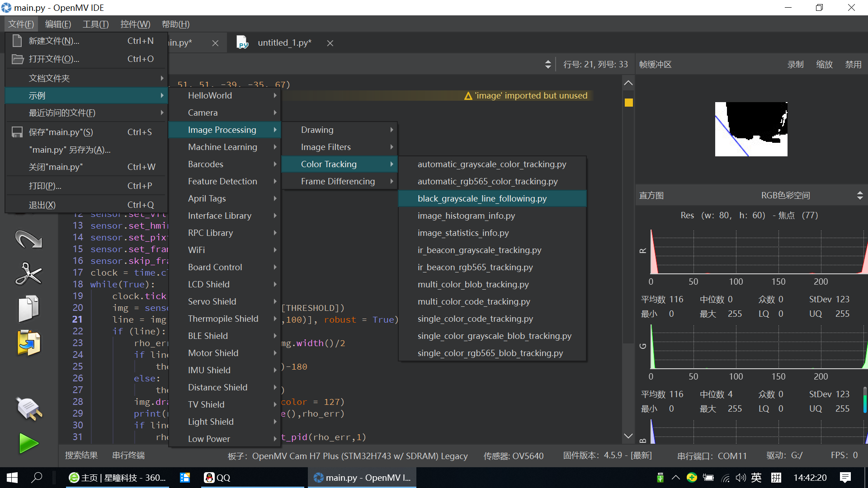
Task: Expand the Machine Learning submenu
Action: pyautogui.click(x=225, y=147)
